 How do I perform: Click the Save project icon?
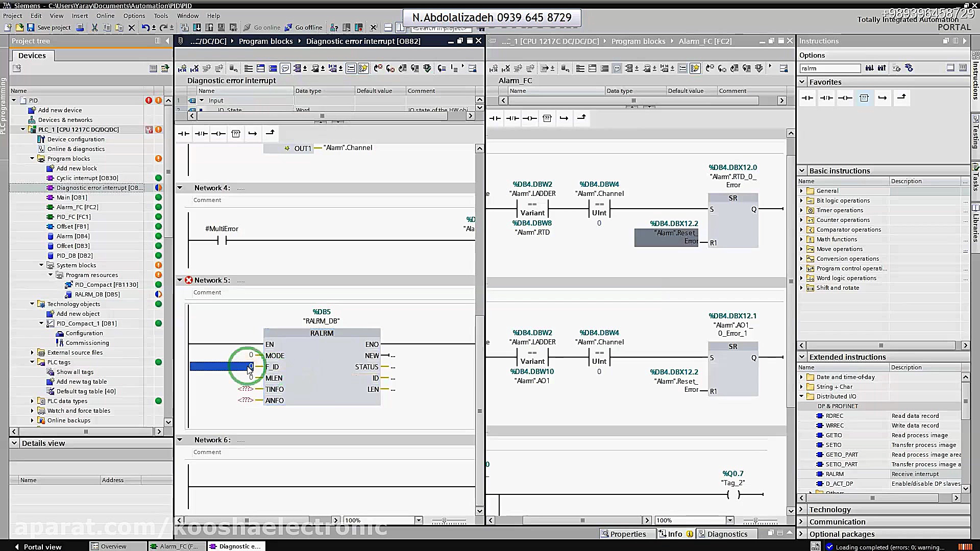click(x=31, y=28)
